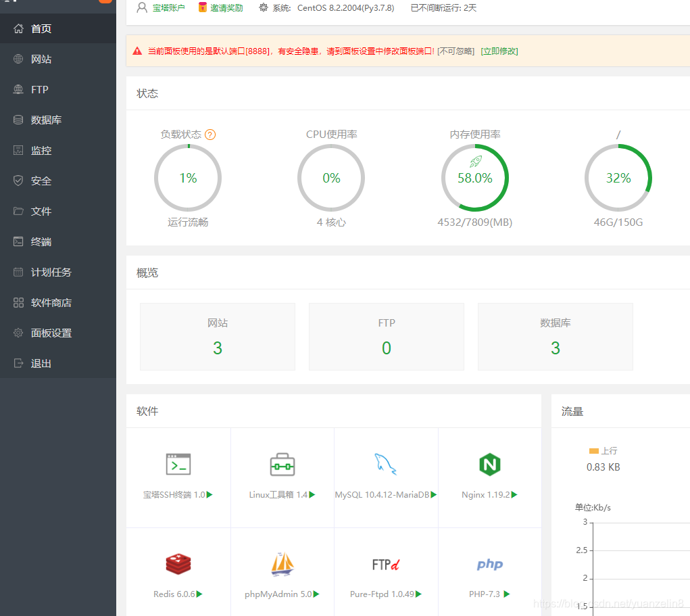The height and width of the screenshot is (616, 690).
Task: Click the 负载状态 1% gauge
Action: (188, 178)
